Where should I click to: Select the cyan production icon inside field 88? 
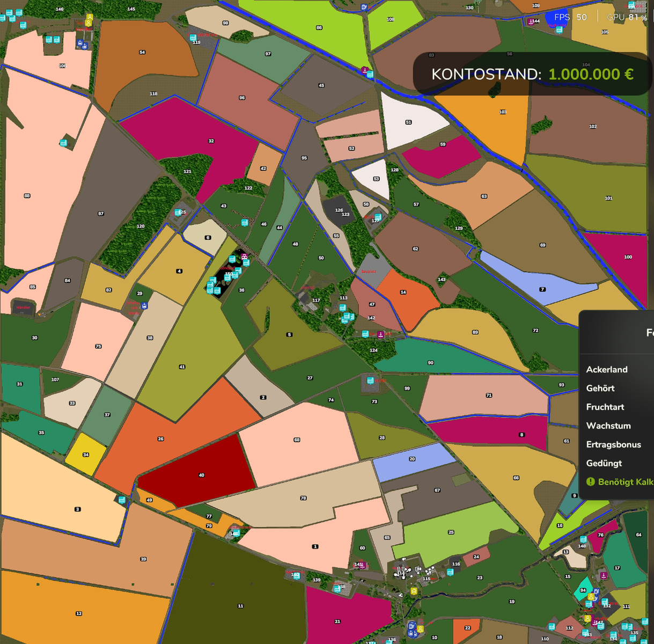[63, 143]
